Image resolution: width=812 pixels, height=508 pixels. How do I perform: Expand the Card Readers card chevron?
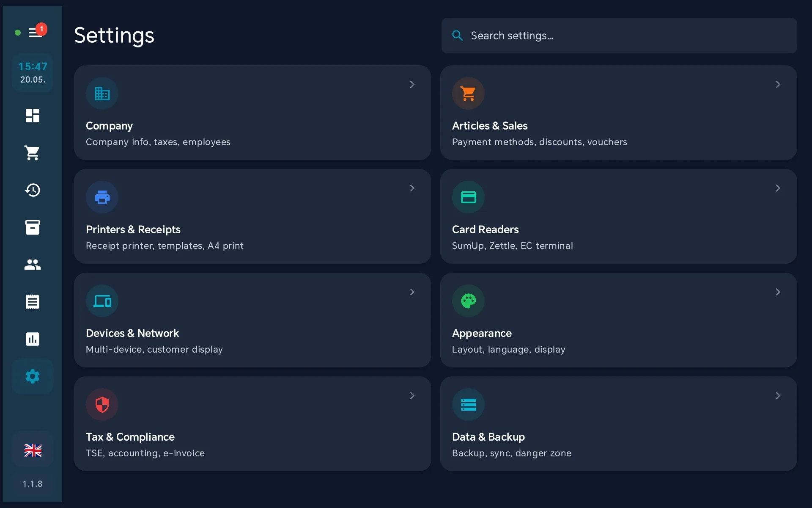click(x=778, y=188)
